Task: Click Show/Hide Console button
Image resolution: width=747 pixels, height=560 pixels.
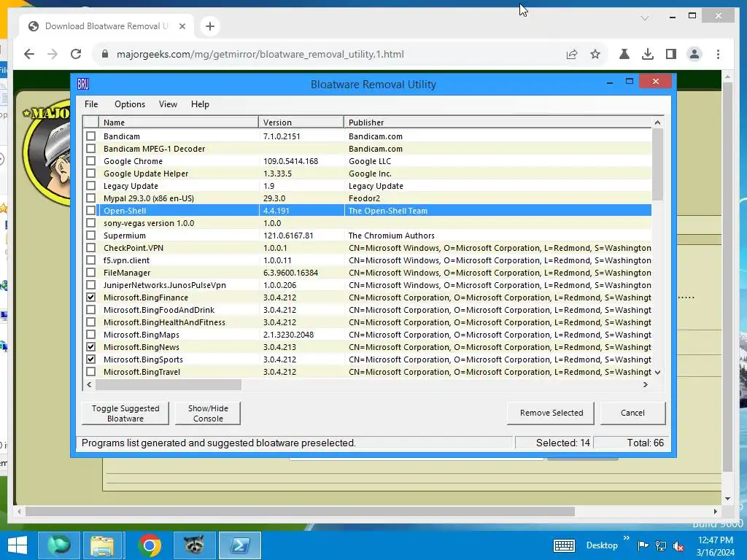Action: (208, 413)
